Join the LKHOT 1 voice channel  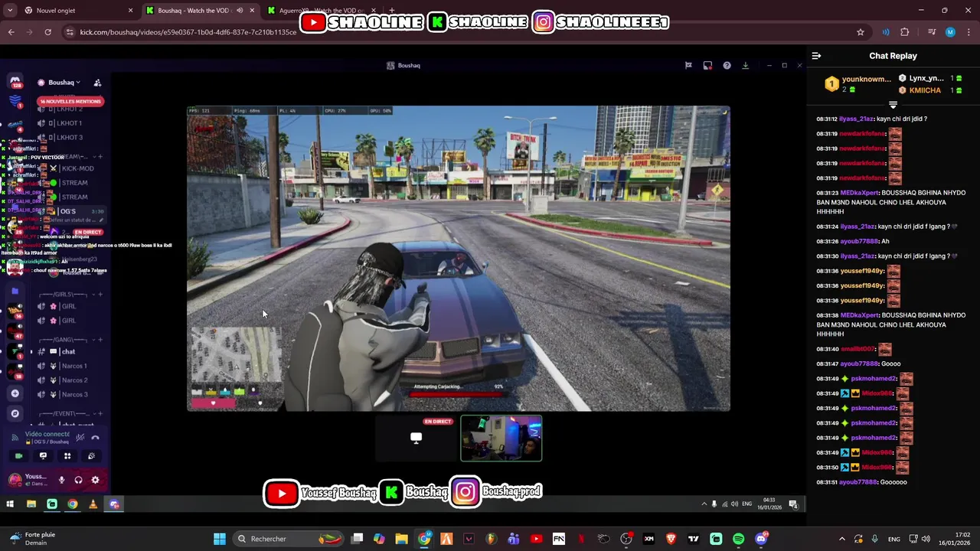(69, 123)
